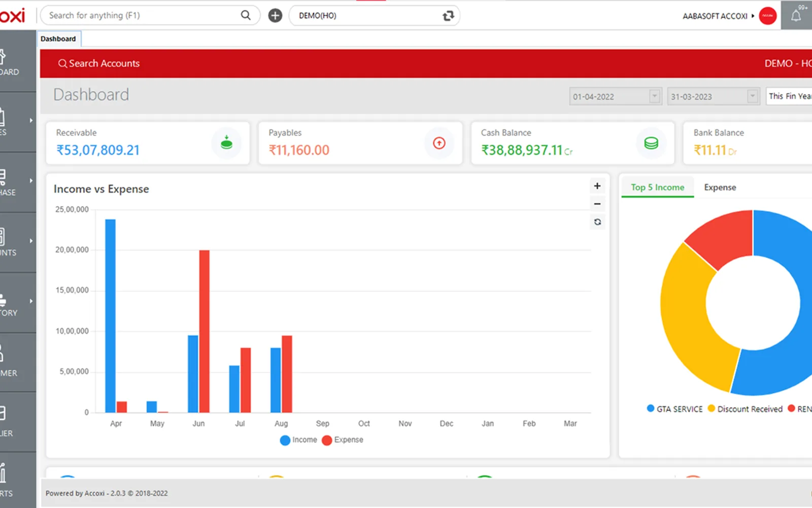Screen dimensions: 812x508
Task: Toggle Expense series in chart legend
Action: click(343, 440)
